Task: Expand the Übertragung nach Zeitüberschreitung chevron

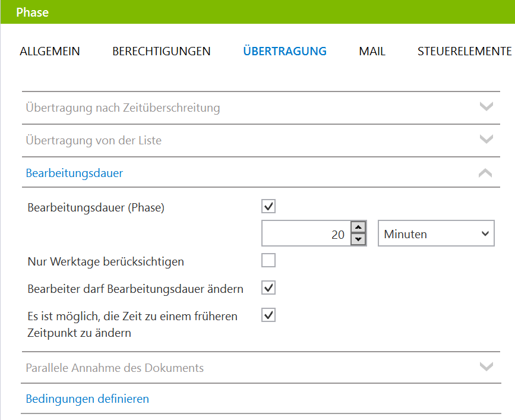Action: (486, 107)
